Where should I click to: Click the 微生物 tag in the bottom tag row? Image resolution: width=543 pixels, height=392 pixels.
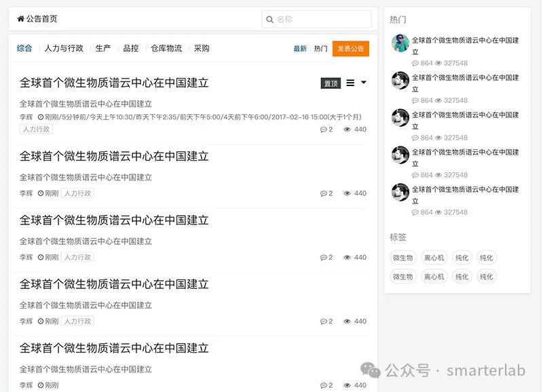(x=402, y=277)
